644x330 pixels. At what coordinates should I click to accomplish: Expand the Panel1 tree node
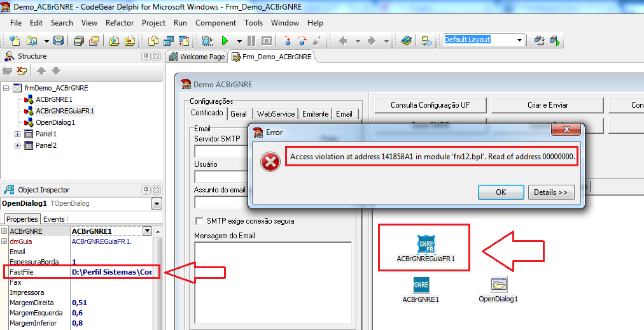(x=18, y=134)
